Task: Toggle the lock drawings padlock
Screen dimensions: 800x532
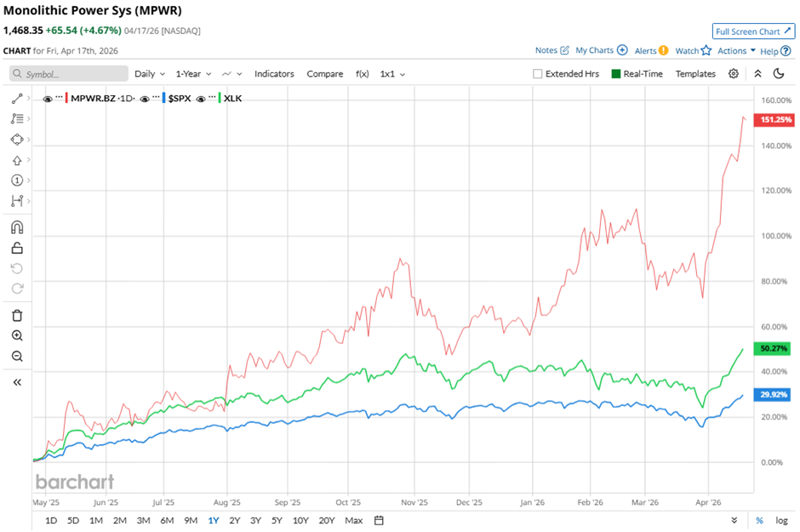Action: coord(17,248)
